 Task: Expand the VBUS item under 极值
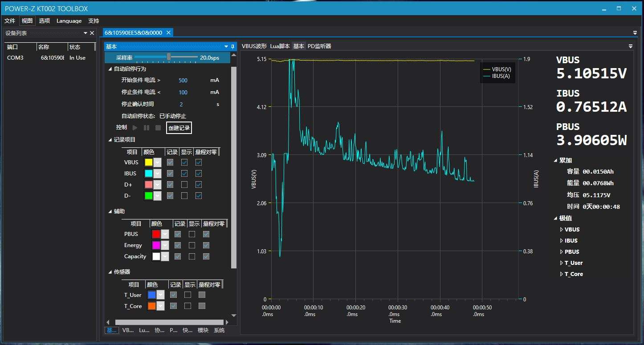click(561, 230)
